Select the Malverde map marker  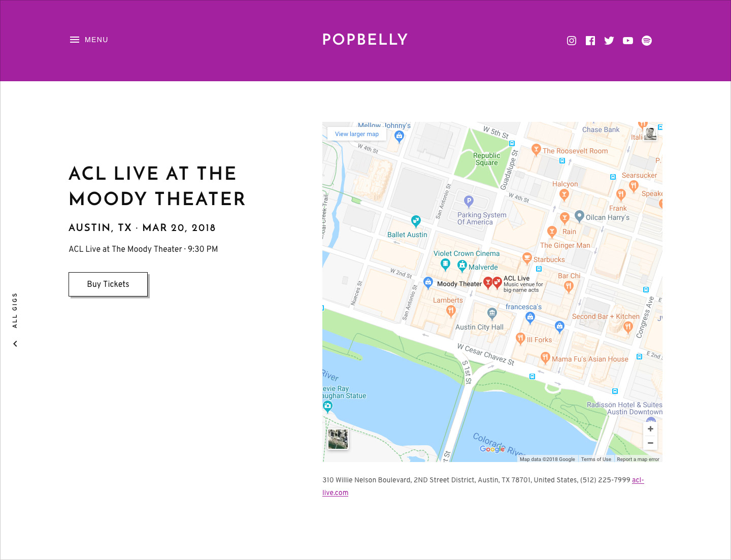point(462,266)
